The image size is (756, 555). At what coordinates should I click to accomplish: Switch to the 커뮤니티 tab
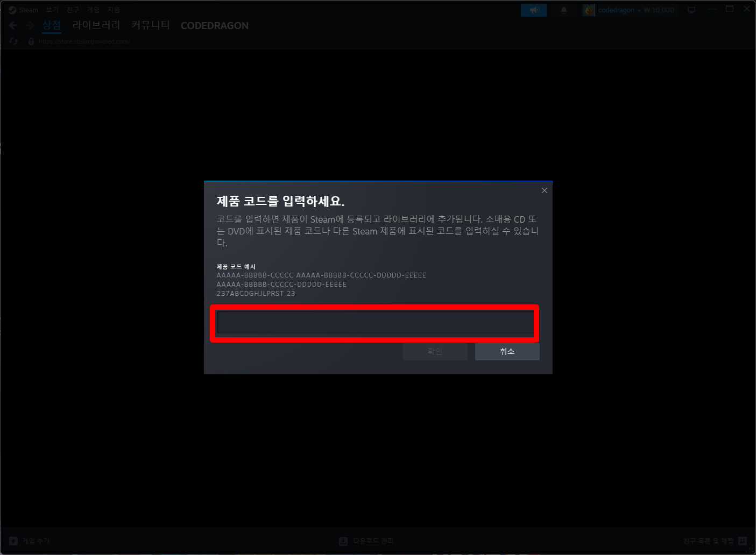tap(150, 25)
